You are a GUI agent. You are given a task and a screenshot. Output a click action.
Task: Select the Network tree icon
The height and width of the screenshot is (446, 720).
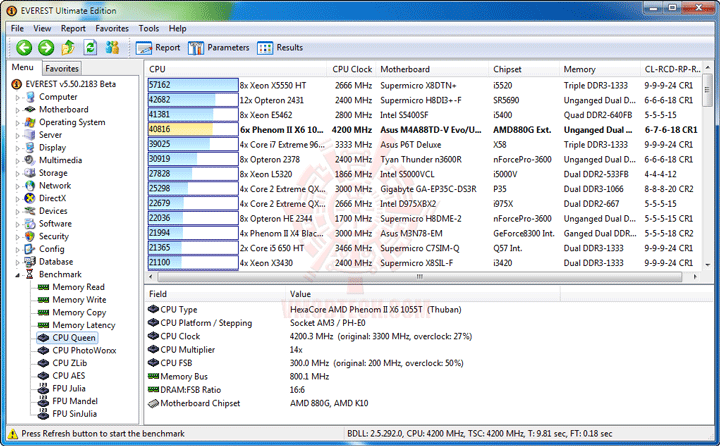30,186
